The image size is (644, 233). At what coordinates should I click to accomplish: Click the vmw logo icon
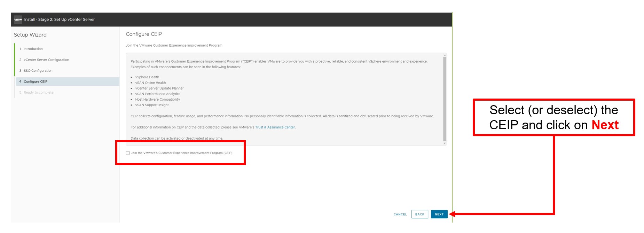pos(18,20)
